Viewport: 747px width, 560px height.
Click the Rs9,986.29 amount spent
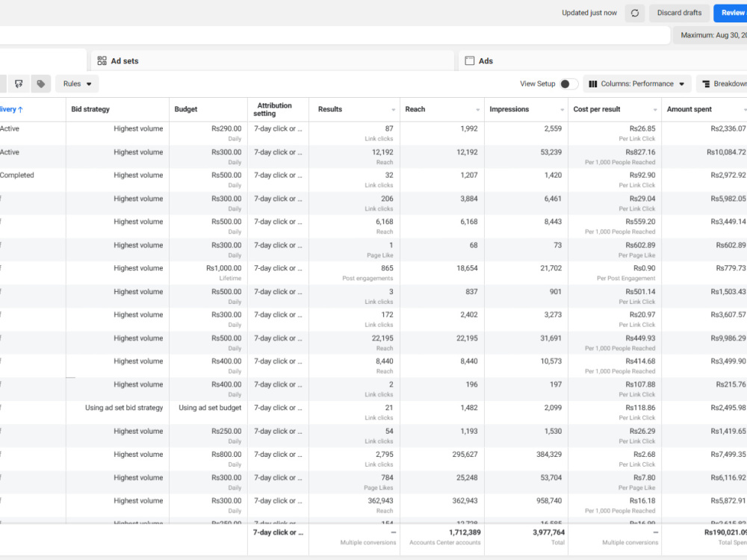[728, 338]
